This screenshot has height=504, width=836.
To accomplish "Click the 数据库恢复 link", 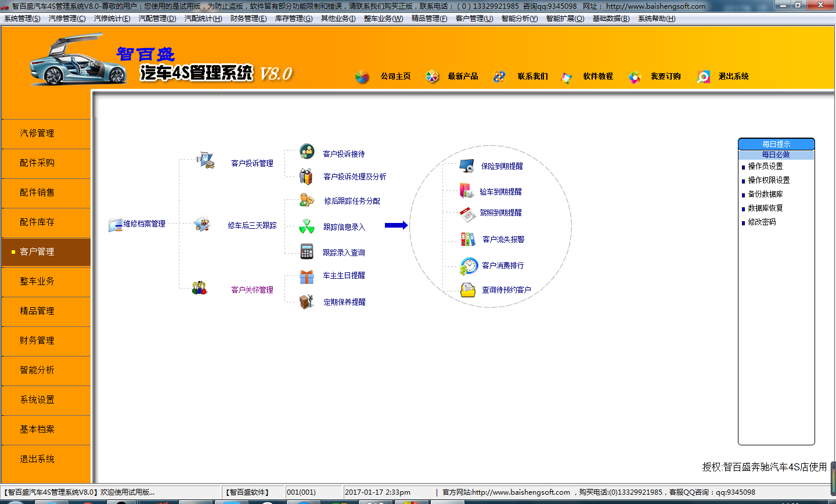I will (765, 208).
